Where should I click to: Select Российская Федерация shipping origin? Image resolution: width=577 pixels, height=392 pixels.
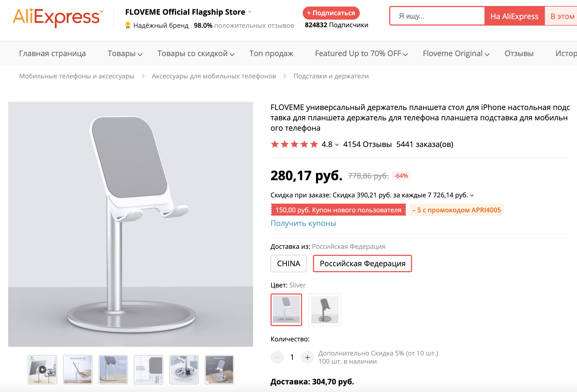[362, 264]
